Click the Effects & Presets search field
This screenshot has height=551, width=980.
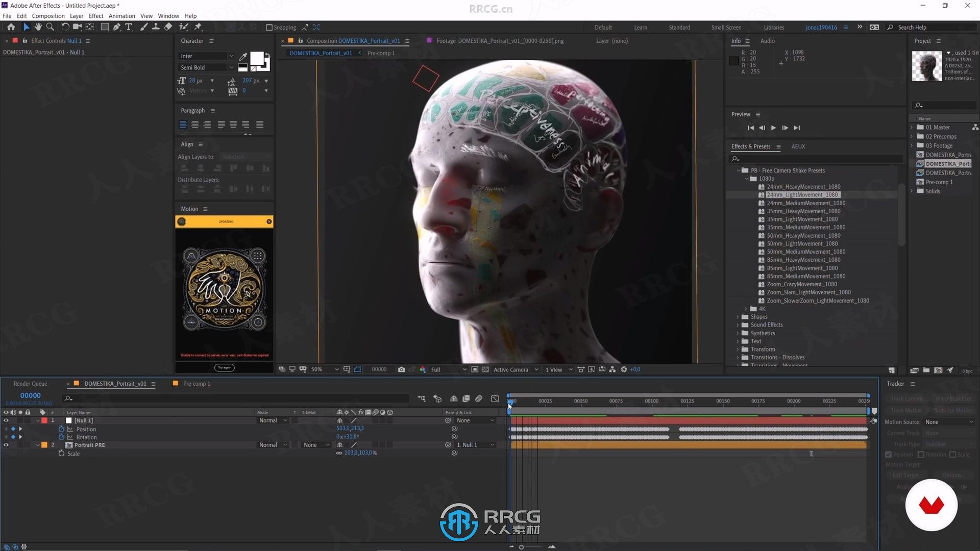pos(817,159)
